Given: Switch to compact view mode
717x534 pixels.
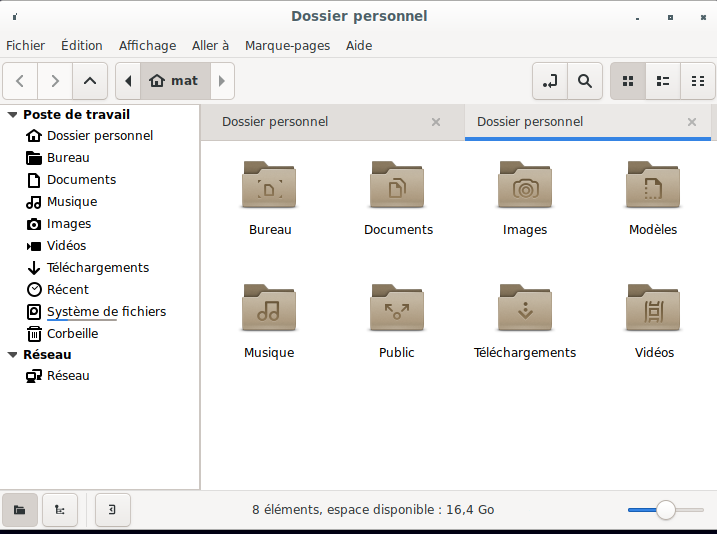Looking at the screenshot, I should [697, 81].
